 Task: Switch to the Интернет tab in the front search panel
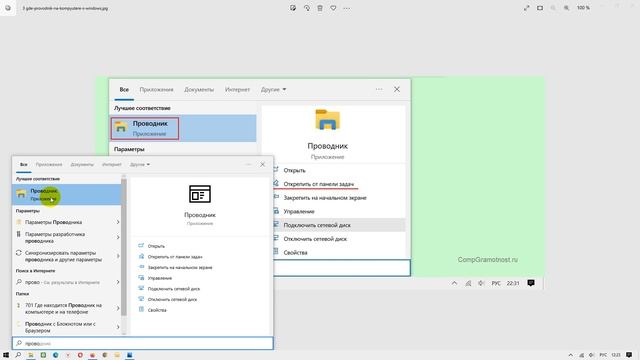pyautogui.click(x=112, y=164)
